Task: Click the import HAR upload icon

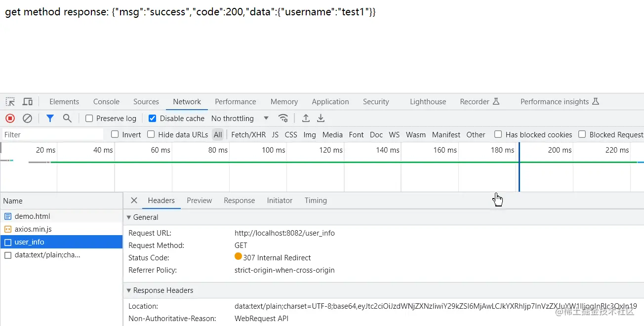Action: [306, 119]
